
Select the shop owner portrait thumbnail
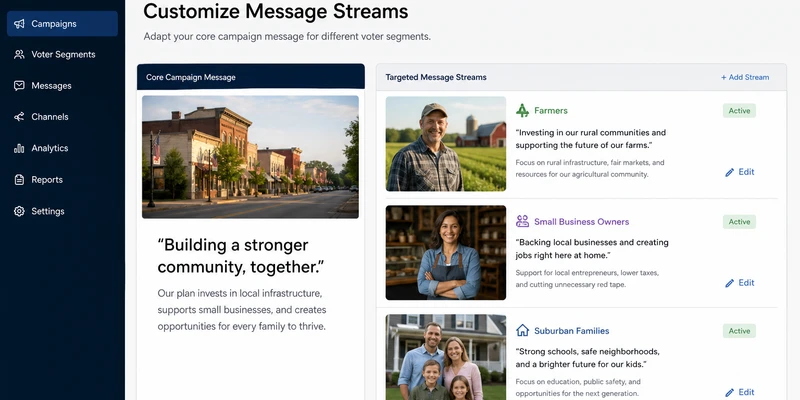(446, 253)
